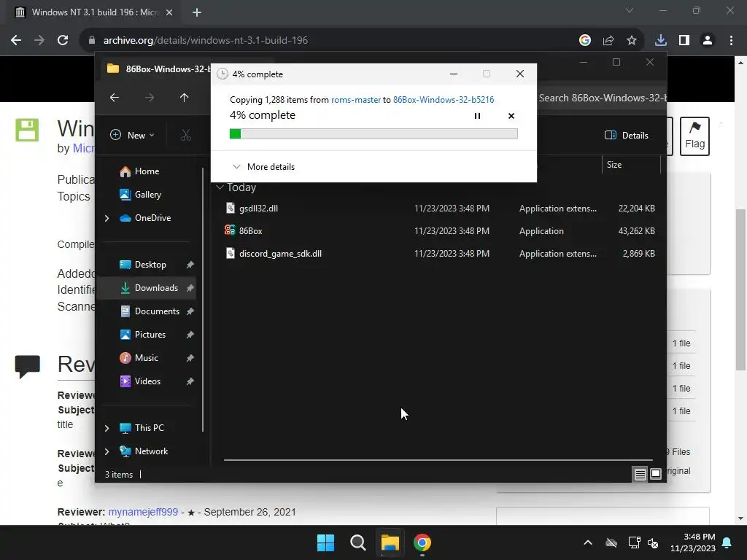
Task: Unpin Music using its pin icon
Action: click(190, 358)
